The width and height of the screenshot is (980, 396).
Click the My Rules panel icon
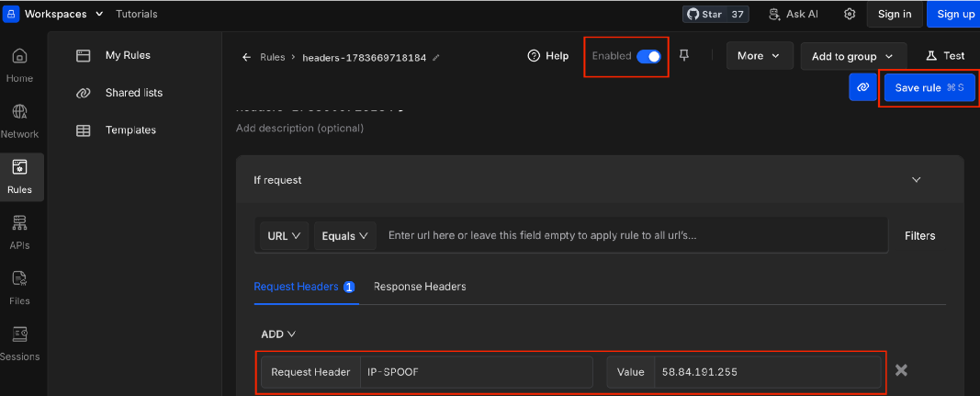point(84,56)
